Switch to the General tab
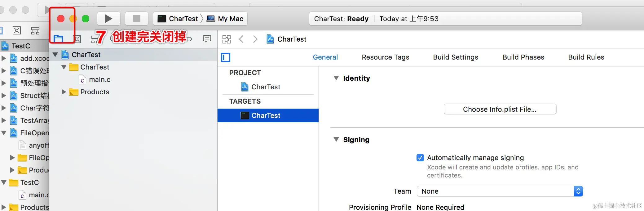 pyautogui.click(x=325, y=57)
